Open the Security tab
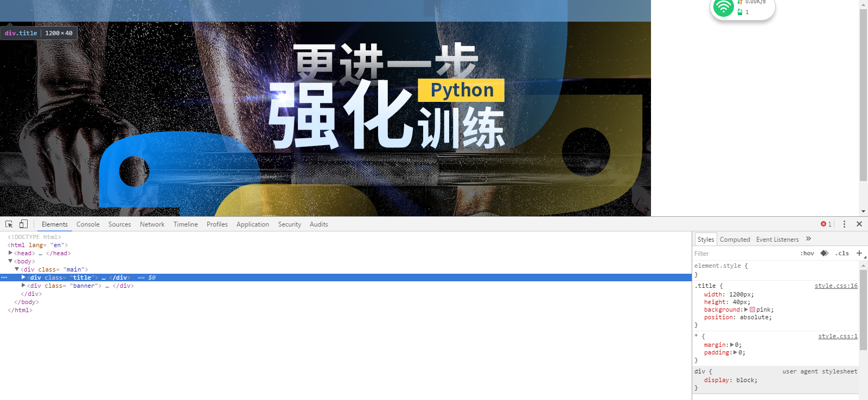 (290, 224)
